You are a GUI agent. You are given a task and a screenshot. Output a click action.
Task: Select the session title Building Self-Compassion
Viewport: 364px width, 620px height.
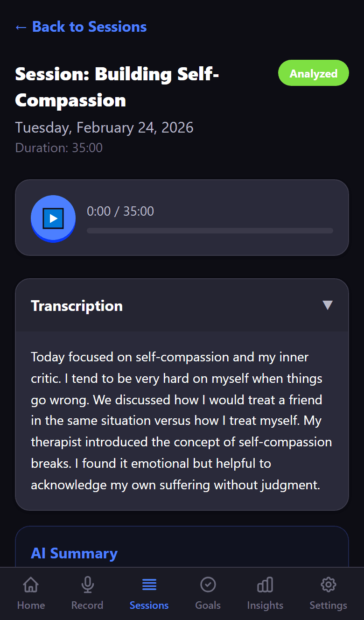click(x=117, y=86)
